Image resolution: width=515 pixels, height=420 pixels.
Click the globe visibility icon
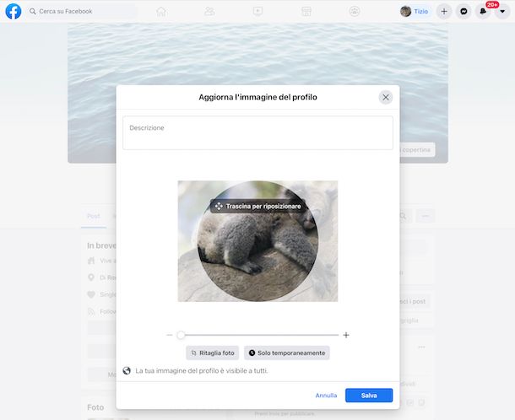coord(127,371)
